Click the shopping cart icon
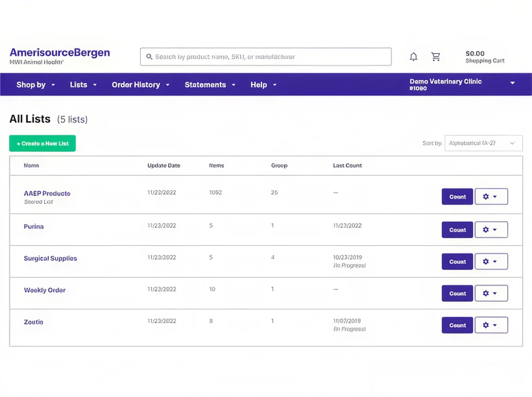The width and height of the screenshot is (532, 397). click(435, 56)
